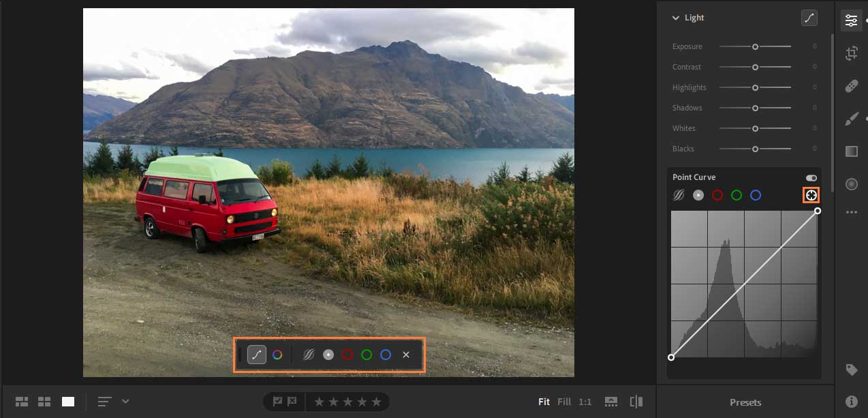Click the Blacks slider handle
The height and width of the screenshot is (418, 868).
coord(755,149)
